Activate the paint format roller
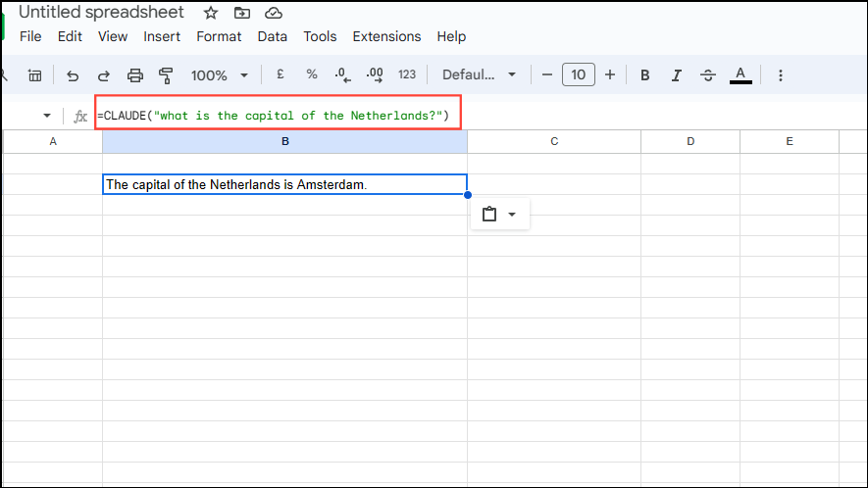The width and height of the screenshot is (868, 488). click(166, 75)
